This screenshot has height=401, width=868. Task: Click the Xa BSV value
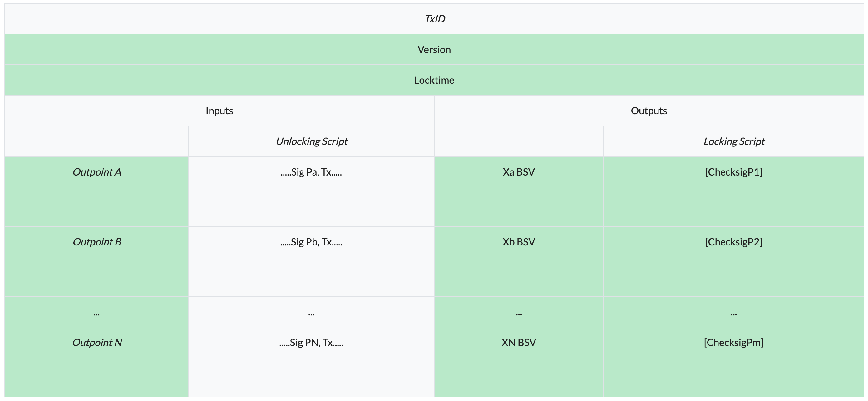(x=519, y=172)
